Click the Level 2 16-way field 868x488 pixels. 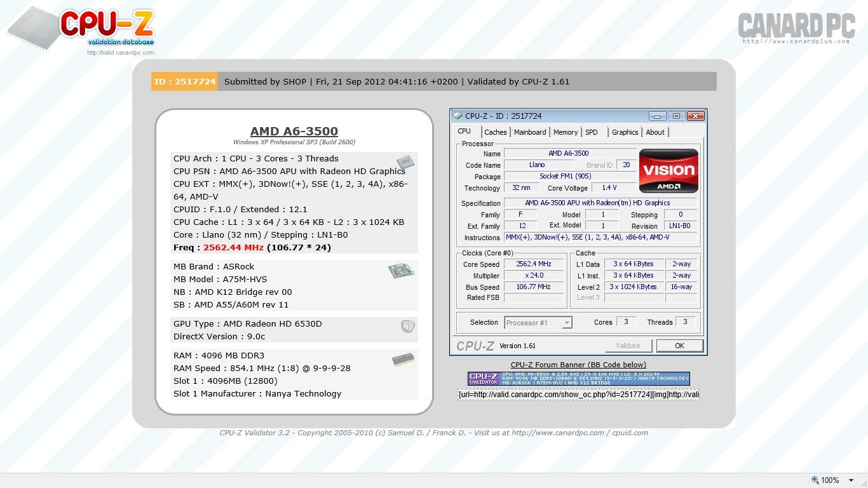pos(682,287)
